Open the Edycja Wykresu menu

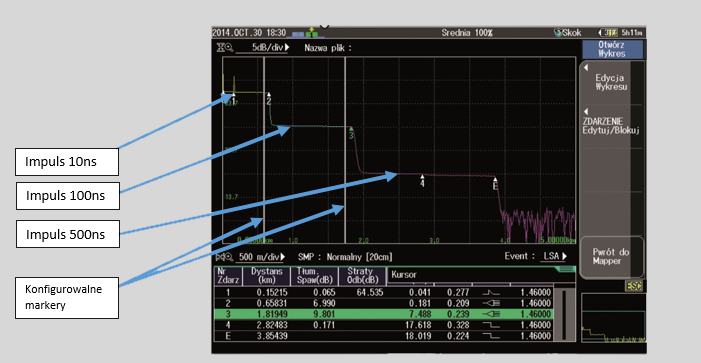tap(611, 82)
